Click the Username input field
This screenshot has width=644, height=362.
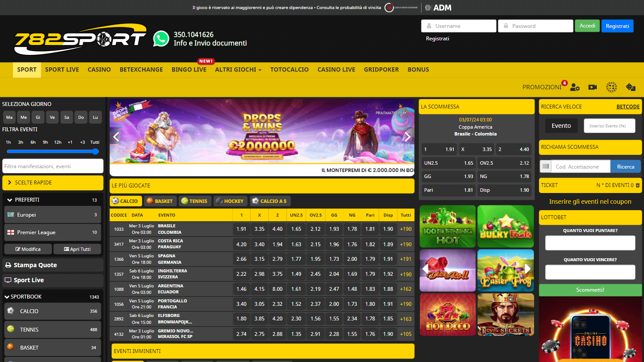click(x=459, y=26)
